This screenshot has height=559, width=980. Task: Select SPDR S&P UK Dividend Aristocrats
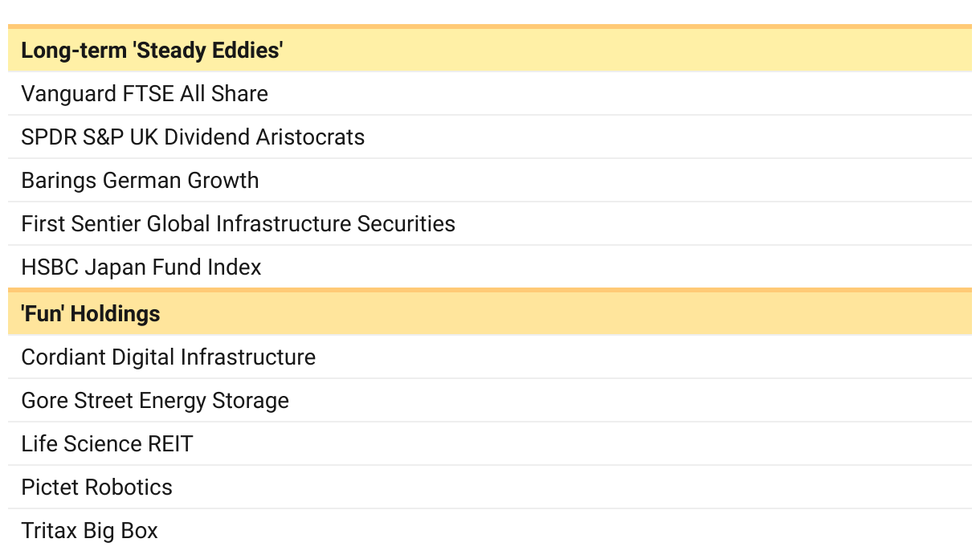pyautogui.click(x=490, y=137)
